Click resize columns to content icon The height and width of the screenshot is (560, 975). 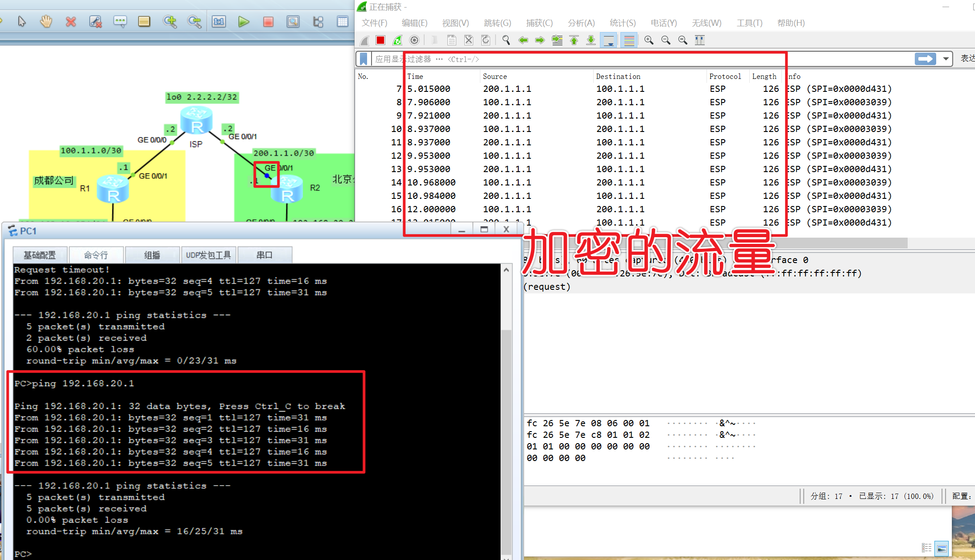click(x=700, y=40)
